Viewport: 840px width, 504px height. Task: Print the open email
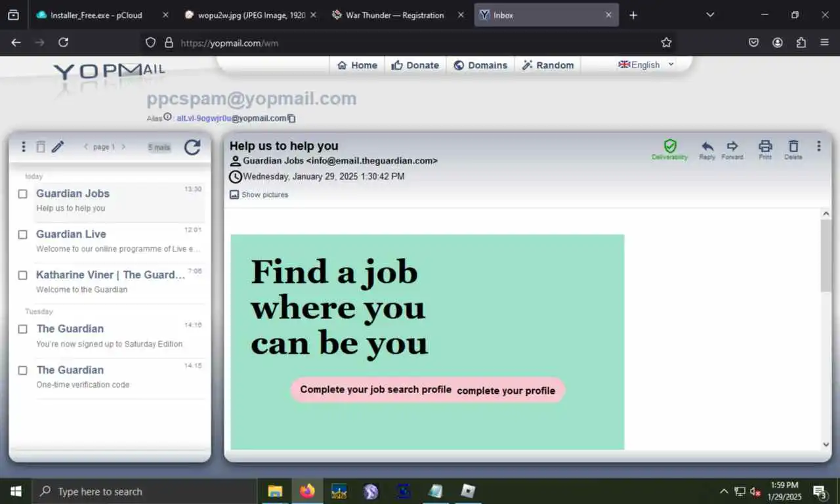(765, 150)
